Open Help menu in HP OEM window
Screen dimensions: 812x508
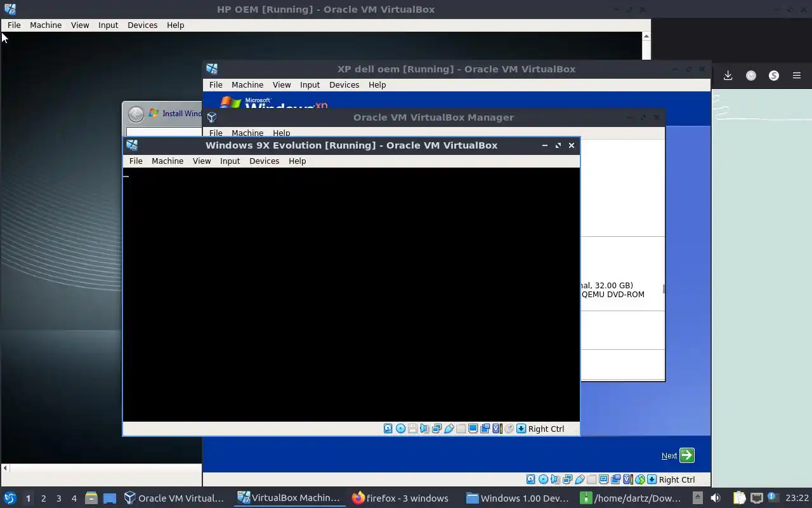click(175, 25)
